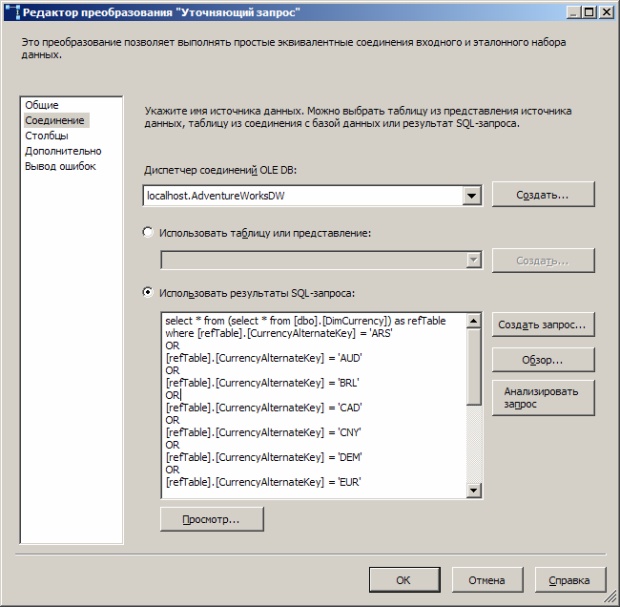620x607 pixels.
Task: Click 'Анализировать запрос' to parse the query
Action: (543, 399)
